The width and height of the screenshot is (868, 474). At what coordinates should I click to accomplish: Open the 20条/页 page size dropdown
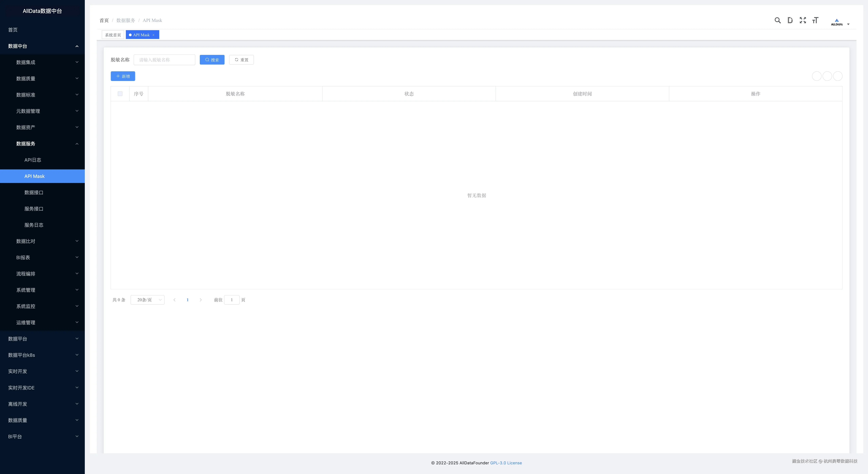148,300
